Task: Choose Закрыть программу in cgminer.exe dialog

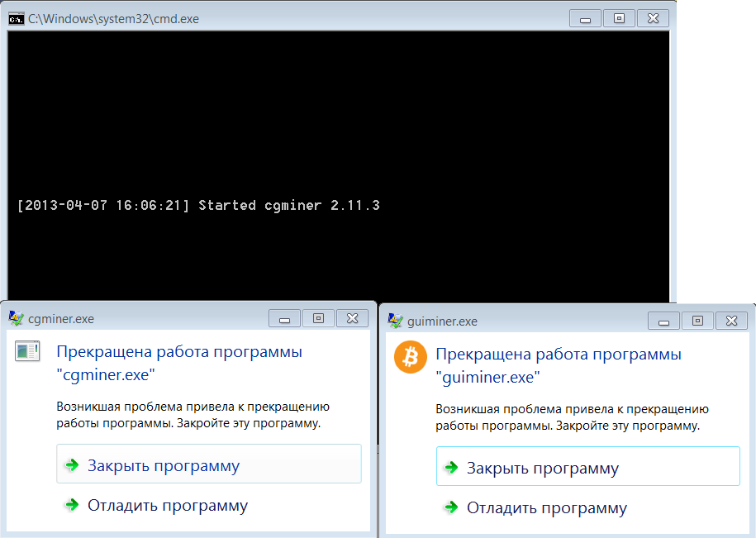Action: click(209, 464)
